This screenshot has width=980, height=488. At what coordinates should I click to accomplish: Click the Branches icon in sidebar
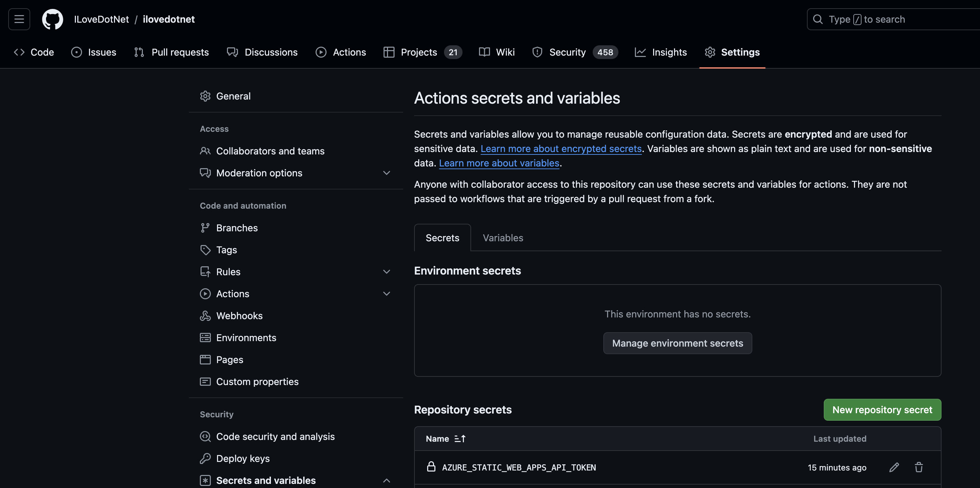point(205,228)
